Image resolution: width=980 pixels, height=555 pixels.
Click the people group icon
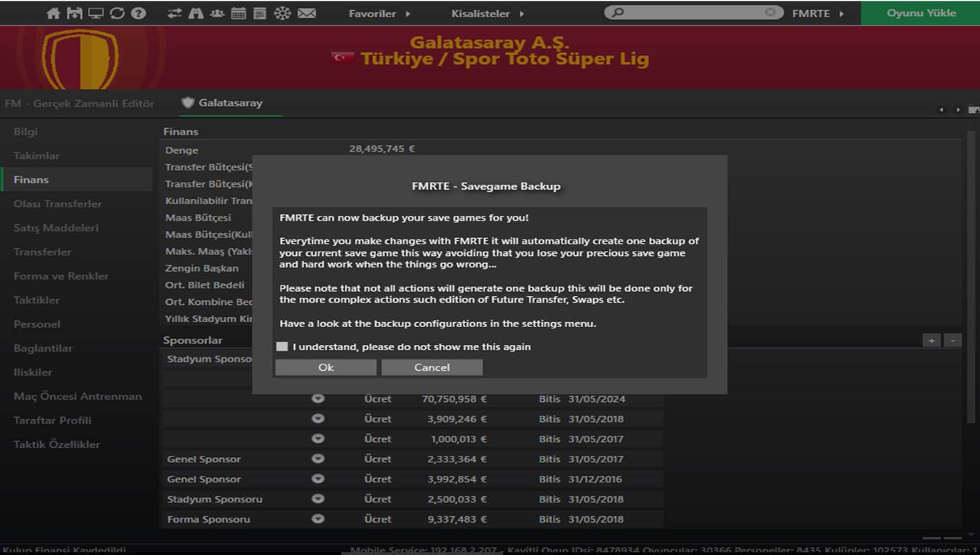click(216, 13)
